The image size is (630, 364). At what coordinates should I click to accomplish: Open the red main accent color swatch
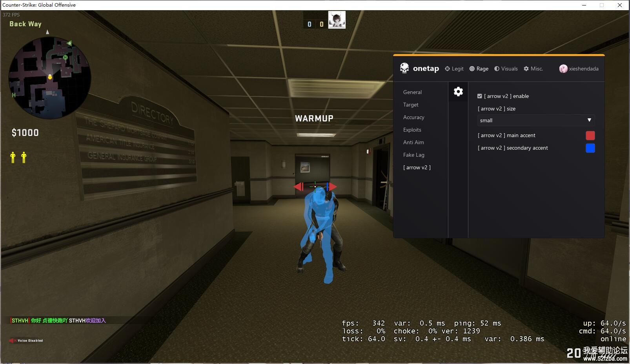590,136
